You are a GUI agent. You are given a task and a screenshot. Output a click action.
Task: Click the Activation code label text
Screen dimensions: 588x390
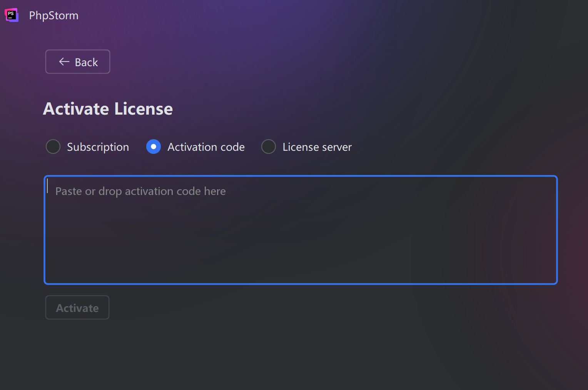pos(206,147)
